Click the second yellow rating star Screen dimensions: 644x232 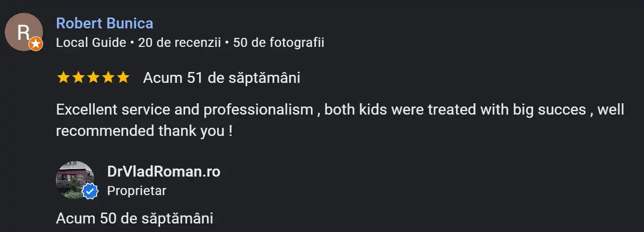(78, 78)
